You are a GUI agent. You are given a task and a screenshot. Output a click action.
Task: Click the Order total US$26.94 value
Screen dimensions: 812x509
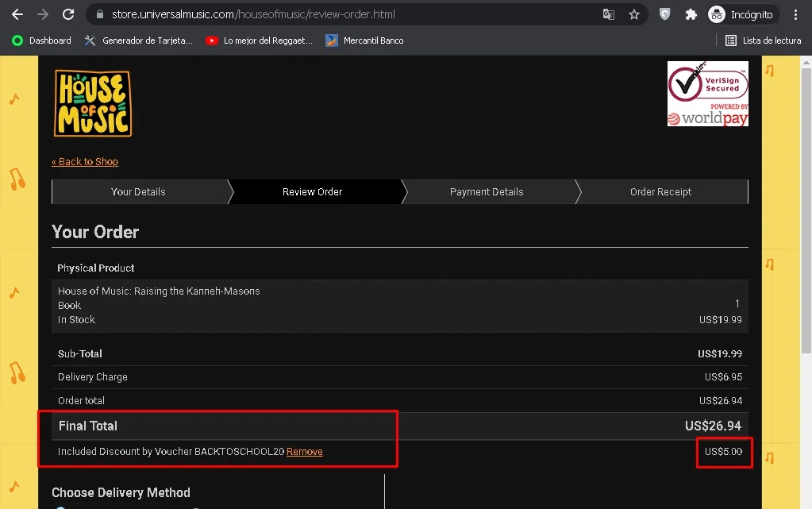click(x=721, y=401)
